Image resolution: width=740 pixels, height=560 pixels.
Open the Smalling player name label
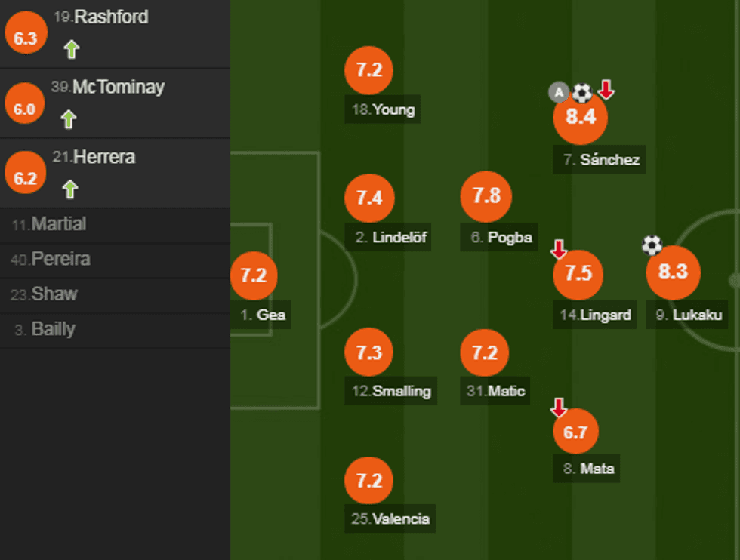coord(391,391)
